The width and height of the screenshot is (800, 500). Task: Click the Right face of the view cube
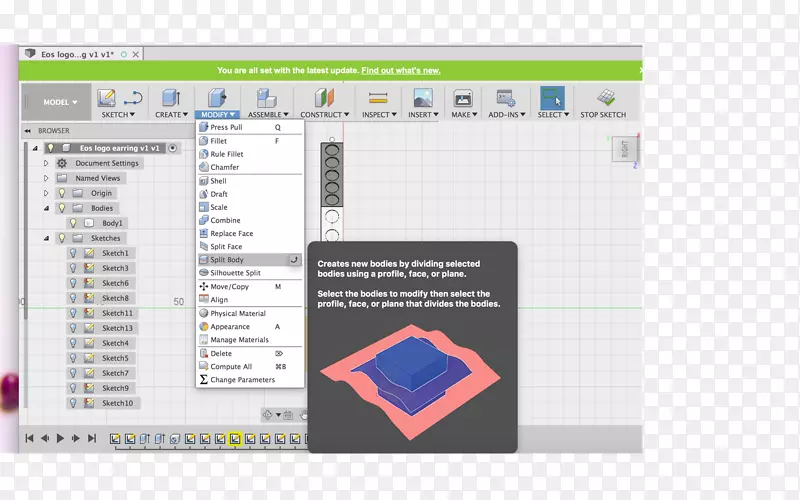click(624, 149)
